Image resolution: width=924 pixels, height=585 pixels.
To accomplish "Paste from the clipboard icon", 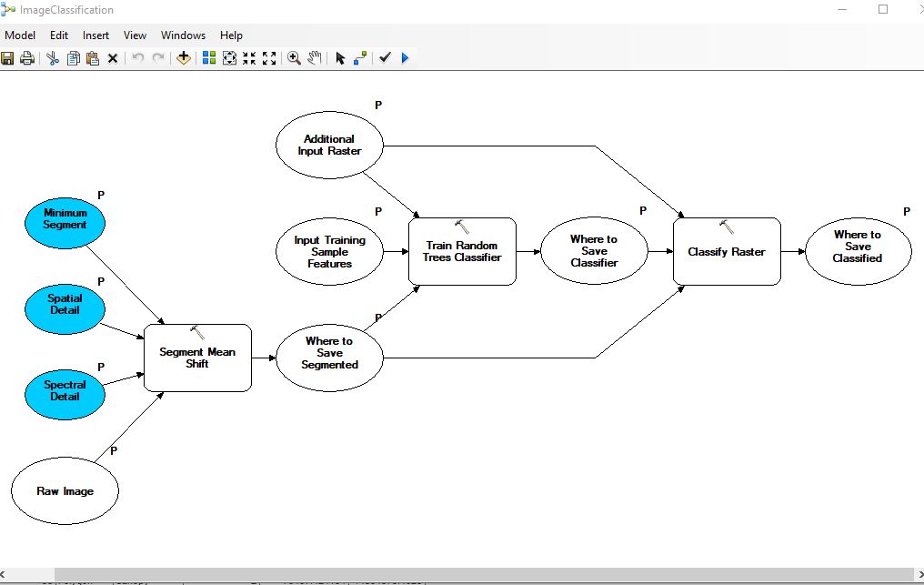I will coord(93,58).
